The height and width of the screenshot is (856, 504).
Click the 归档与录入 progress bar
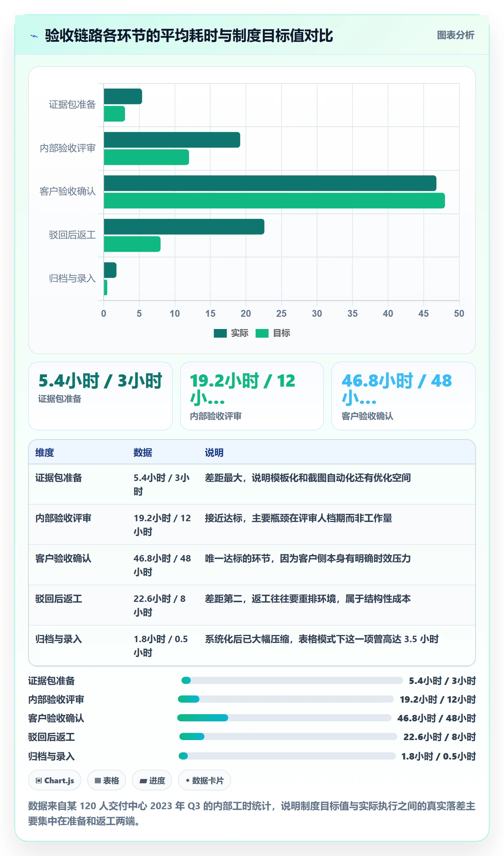[x=287, y=756]
